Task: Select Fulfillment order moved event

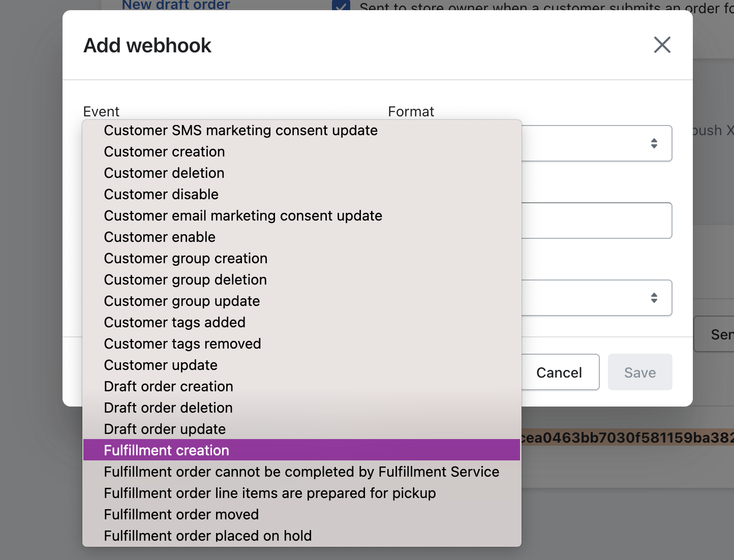Action: 181,515
